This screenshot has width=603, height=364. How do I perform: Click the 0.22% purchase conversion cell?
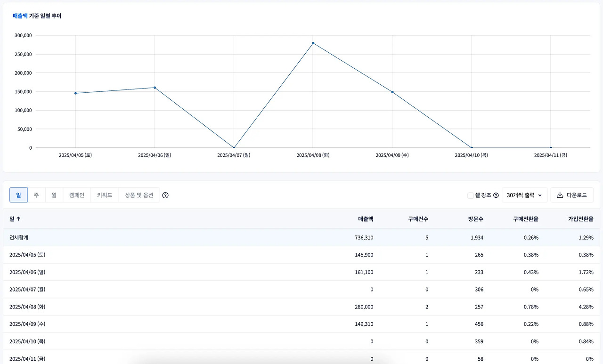pos(531,324)
